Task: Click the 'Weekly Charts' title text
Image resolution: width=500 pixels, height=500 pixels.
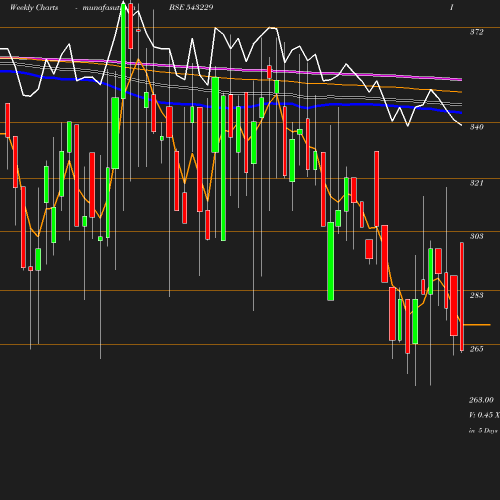Action: (x=34, y=8)
